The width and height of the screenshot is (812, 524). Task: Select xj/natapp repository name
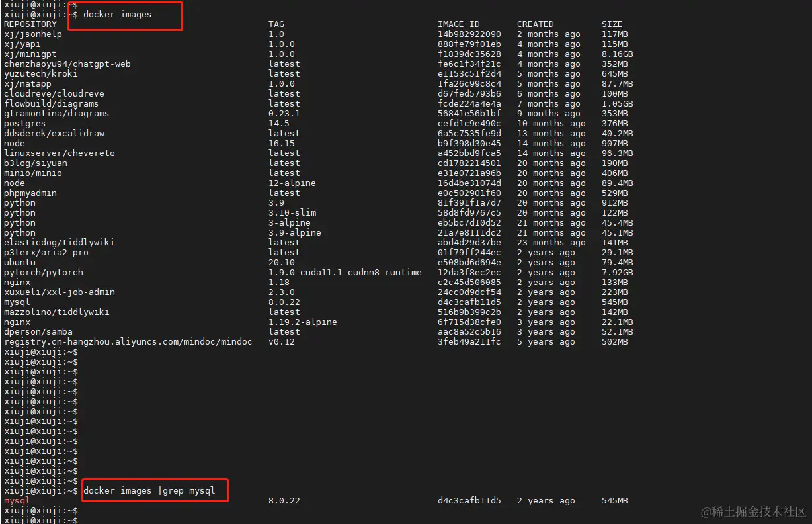pos(28,83)
